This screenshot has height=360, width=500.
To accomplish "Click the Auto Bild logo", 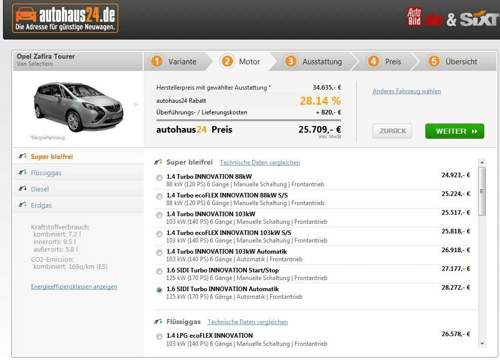I will pyautogui.click(x=414, y=17).
